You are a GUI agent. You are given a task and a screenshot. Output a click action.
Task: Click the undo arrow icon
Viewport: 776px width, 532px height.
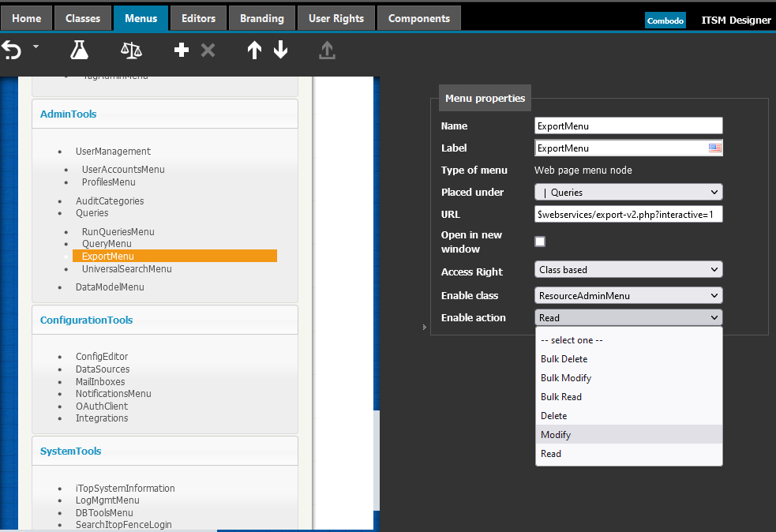tap(12, 51)
